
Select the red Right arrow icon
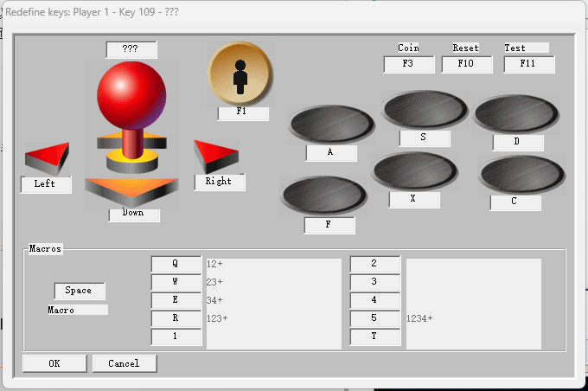coord(216,156)
